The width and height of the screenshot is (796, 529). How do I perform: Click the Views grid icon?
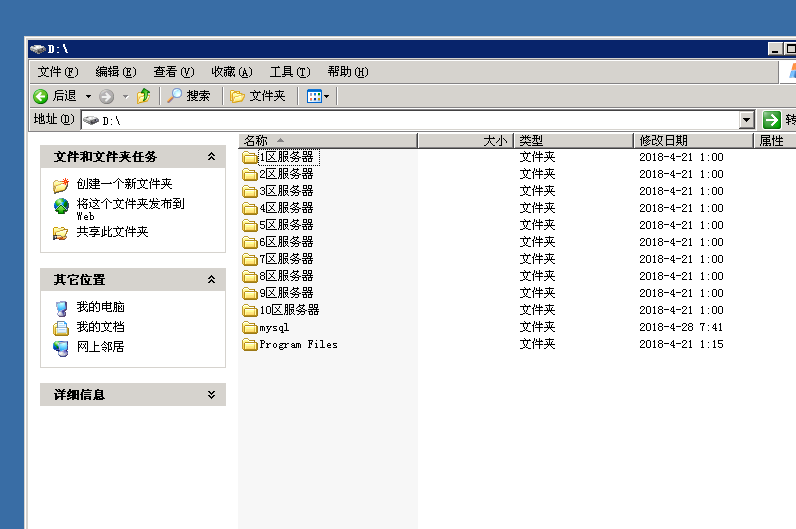coord(314,96)
